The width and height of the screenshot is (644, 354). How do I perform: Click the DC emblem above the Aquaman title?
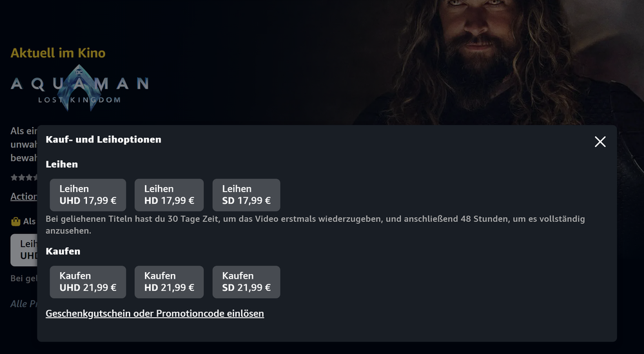[80, 72]
